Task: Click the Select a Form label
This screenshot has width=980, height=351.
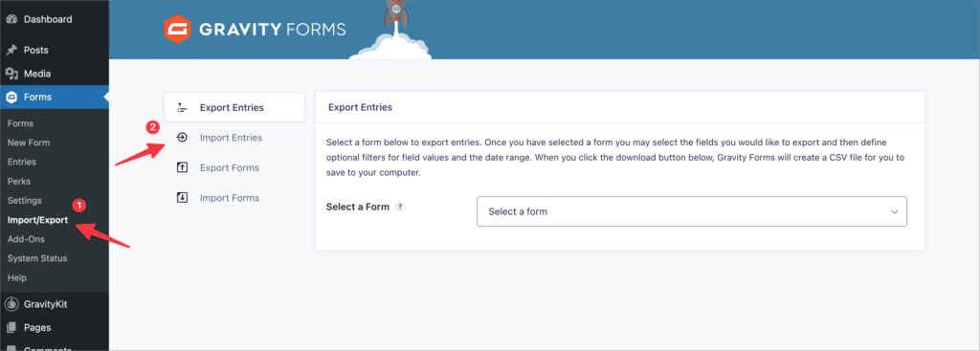Action: (x=358, y=207)
